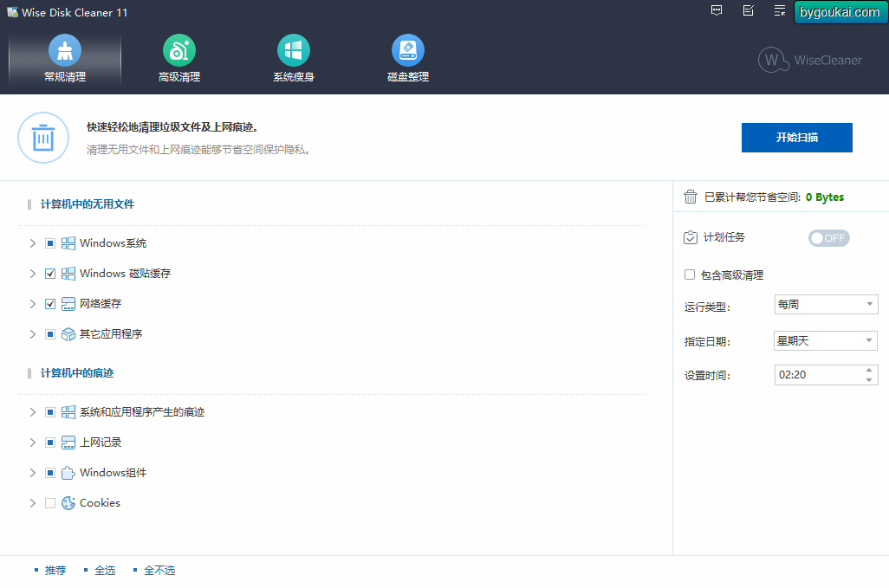Switch to the 常规清理 tab label
This screenshot has width=889, height=588.
[65, 77]
